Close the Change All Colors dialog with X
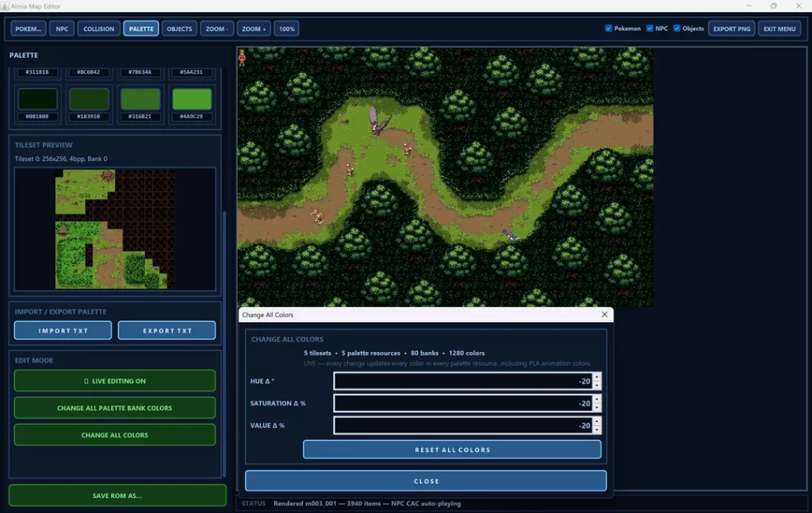Viewport: 812px width, 513px height. pos(604,314)
